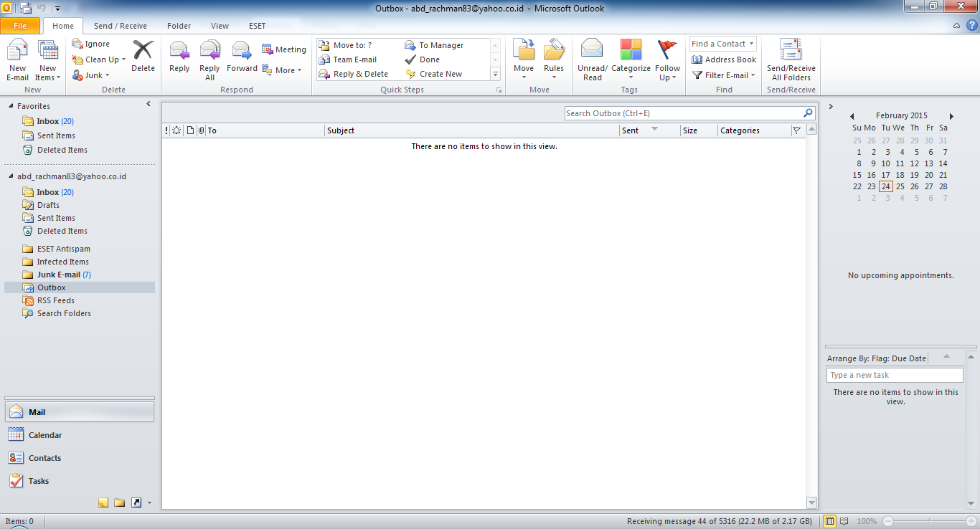
Task: Open the File tab
Action: [x=20, y=26]
